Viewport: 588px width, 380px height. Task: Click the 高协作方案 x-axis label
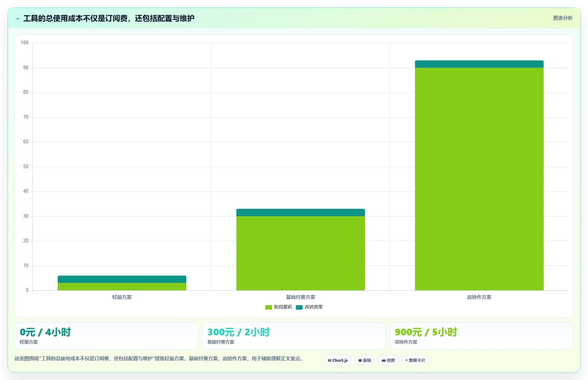[x=479, y=297]
